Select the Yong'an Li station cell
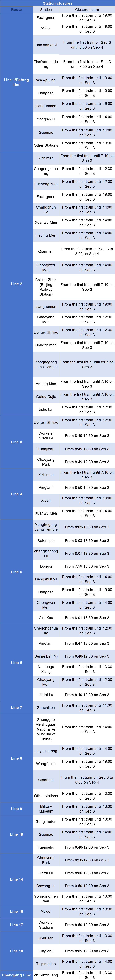This screenshot has width=115, height=980. pyautogui.click(x=46, y=119)
